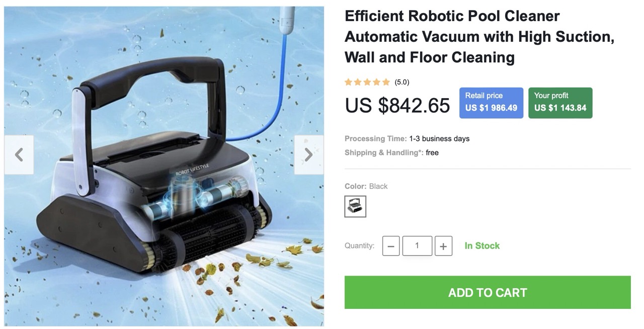Show the previous product image
Image resolution: width=644 pixels, height=329 pixels.
[19, 155]
